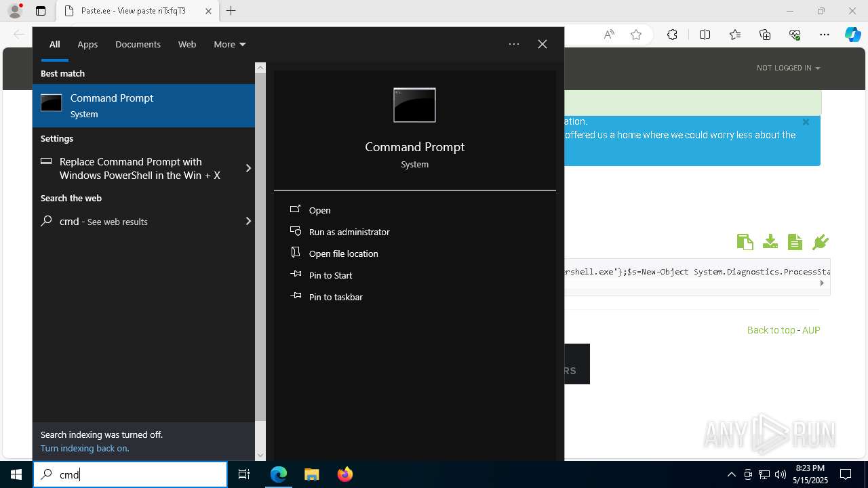Expand the NOT LOGGED IN dropdown
The image size is (868, 488).
click(789, 68)
